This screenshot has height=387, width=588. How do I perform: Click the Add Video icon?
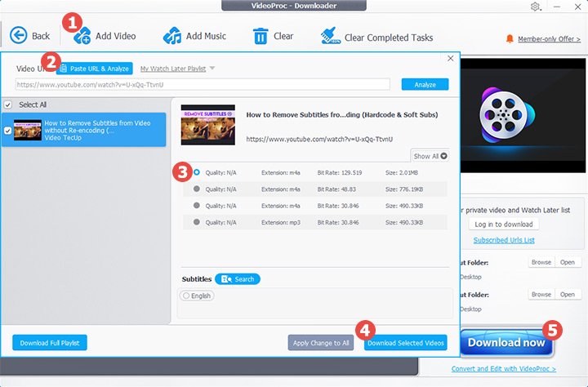(x=82, y=37)
